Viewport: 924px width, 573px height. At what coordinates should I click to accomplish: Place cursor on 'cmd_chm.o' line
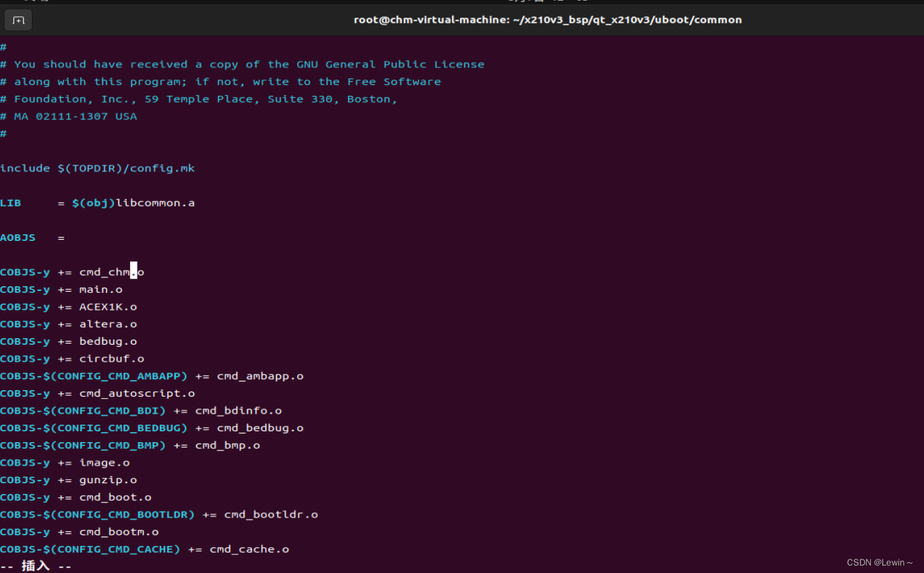[x=72, y=272]
